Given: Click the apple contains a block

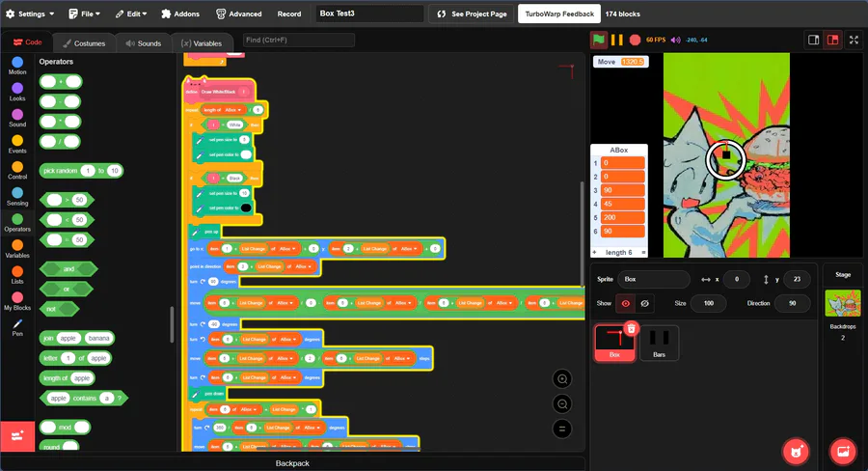Looking at the screenshot, I should tap(84, 398).
